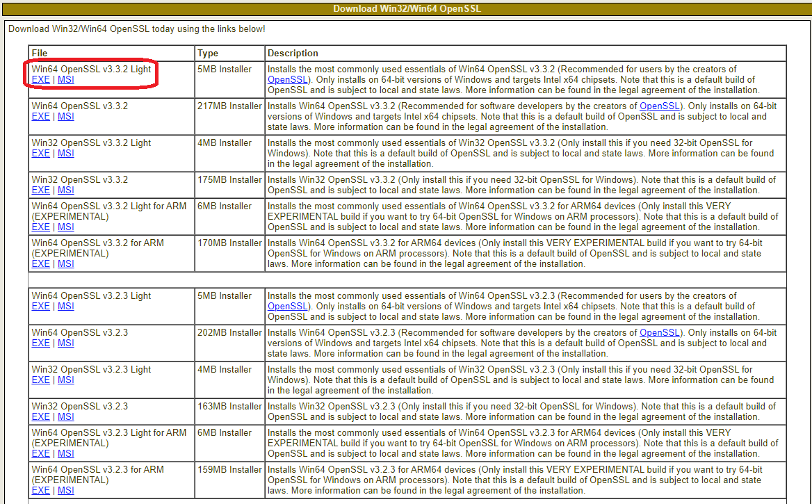Download Win32 OpenSSL v3.3.2 Light MSI

(66, 154)
